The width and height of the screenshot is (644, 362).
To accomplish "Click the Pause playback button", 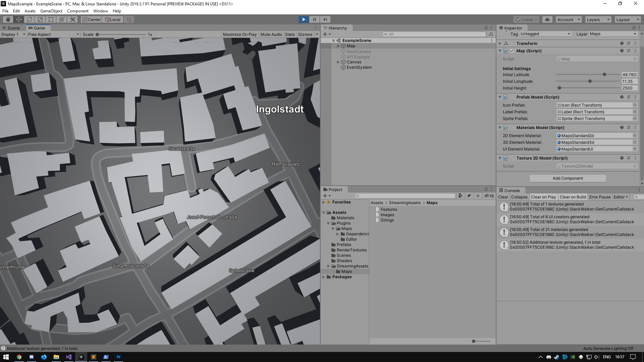I will coord(314,19).
